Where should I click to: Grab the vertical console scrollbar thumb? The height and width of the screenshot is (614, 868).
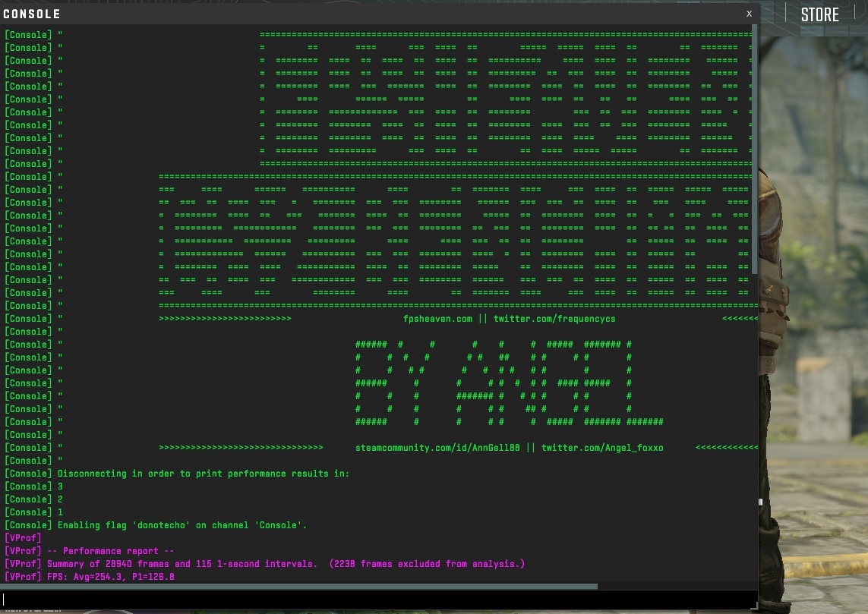pyautogui.click(x=755, y=148)
